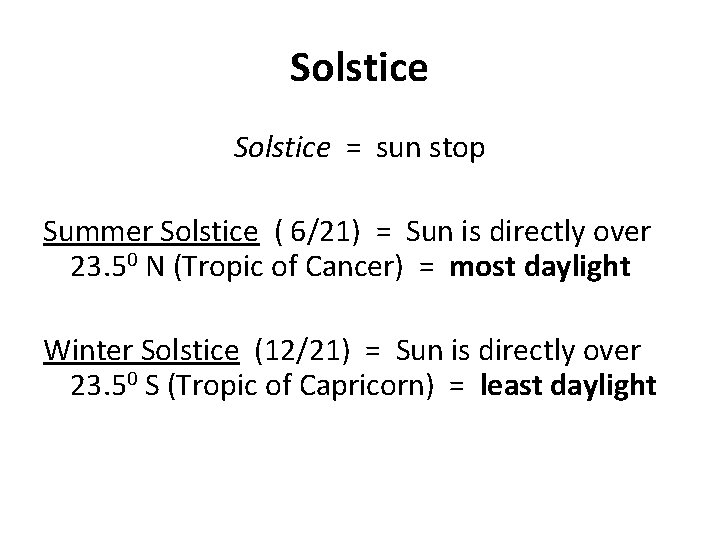Click the 23.5° S latitude value
The height and width of the screenshot is (540, 720).
coord(115,385)
